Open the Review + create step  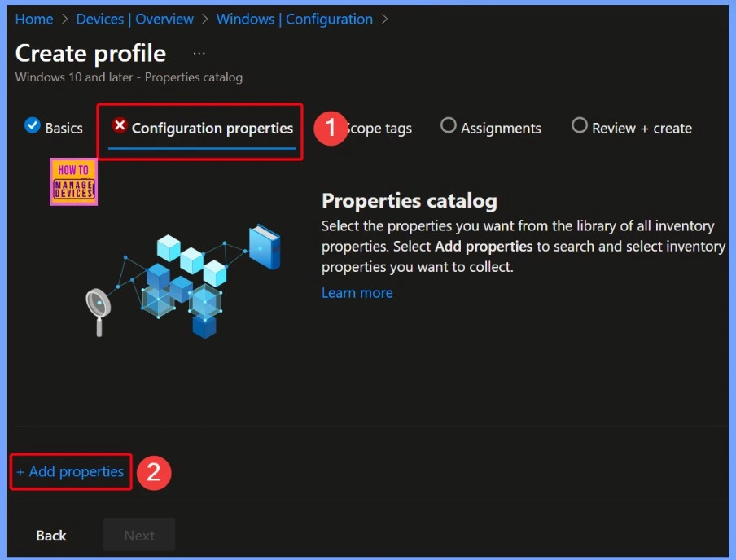coord(632,128)
